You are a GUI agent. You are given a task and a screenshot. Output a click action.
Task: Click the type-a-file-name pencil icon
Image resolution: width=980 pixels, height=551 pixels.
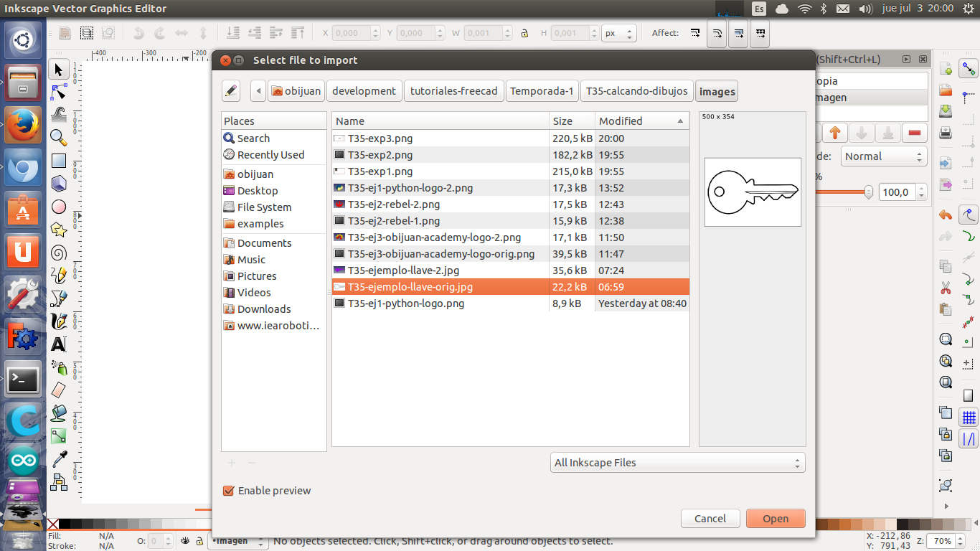(x=230, y=91)
